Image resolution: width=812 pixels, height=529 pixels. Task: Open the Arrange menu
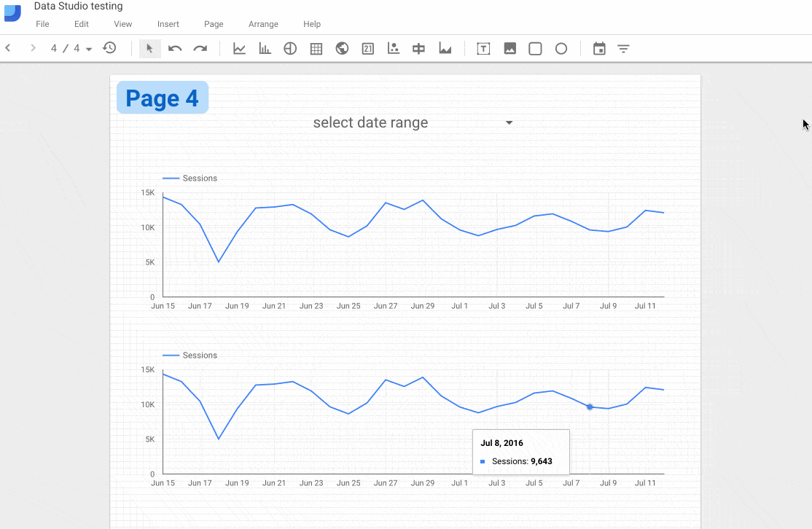pyautogui.click(x=263, y=24)
